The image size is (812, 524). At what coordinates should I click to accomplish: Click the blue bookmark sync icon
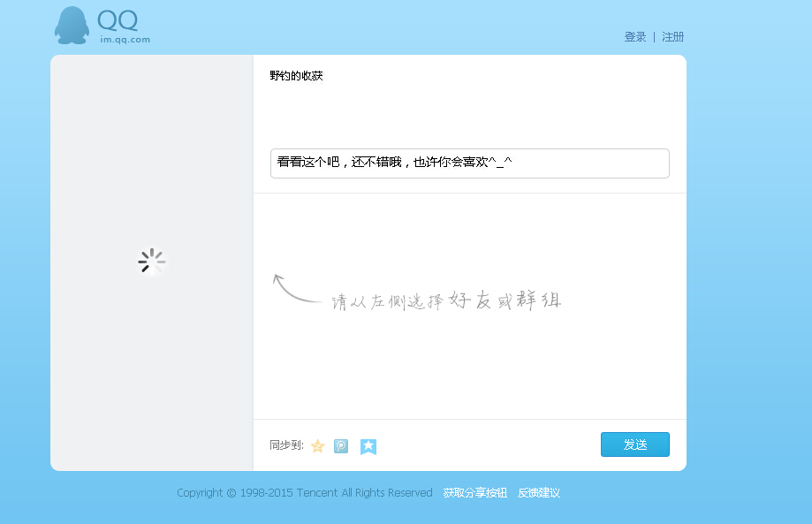[x=368, y=446]
